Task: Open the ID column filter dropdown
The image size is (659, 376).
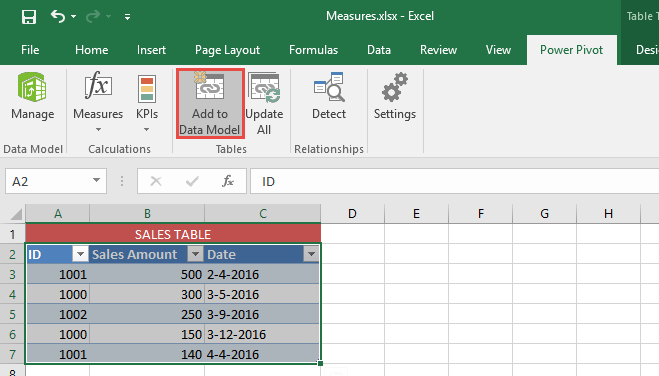Action: tap(80, 254)
